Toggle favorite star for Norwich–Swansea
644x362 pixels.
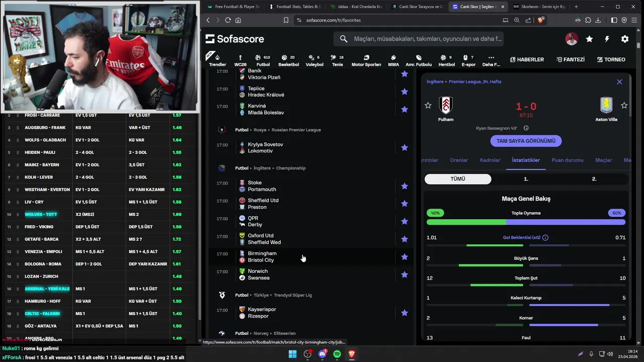click(405, 275)
